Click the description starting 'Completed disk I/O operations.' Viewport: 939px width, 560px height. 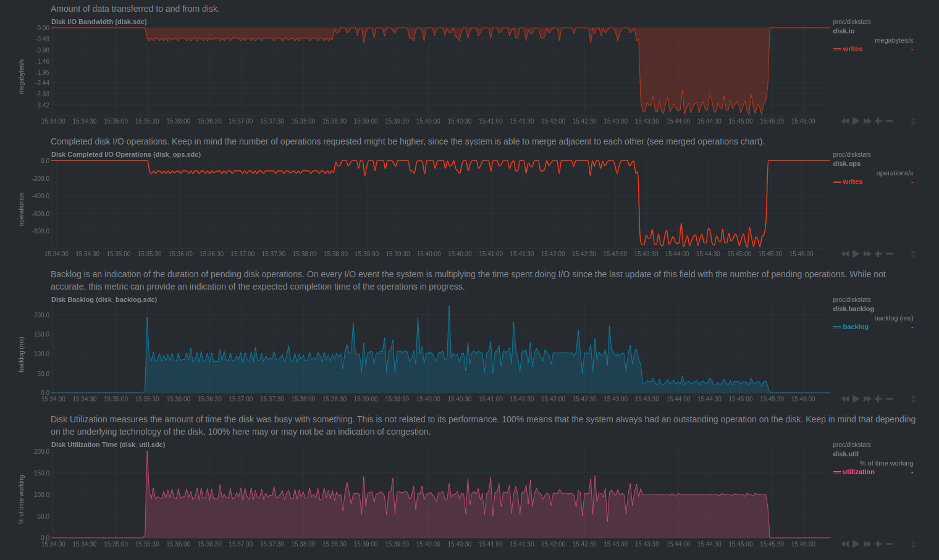pos(408,141)
